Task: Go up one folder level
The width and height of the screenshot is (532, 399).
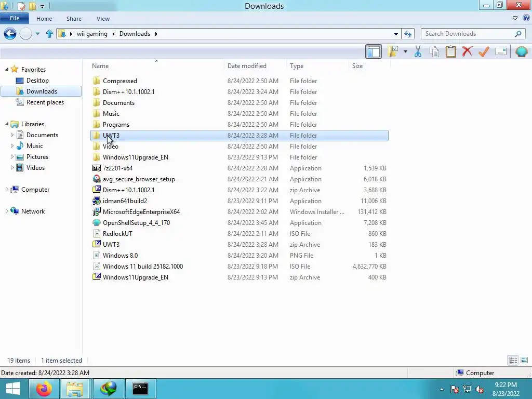Action: click(x=49, y=34)
